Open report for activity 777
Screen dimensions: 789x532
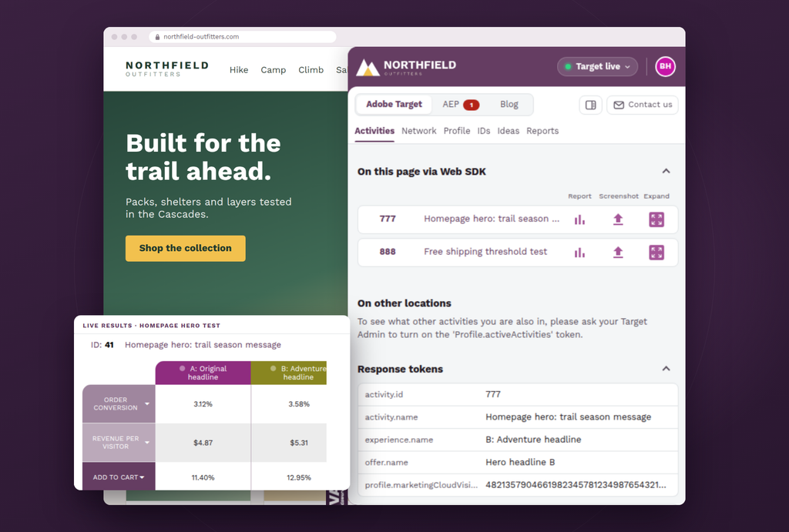(x=579, y=219)
